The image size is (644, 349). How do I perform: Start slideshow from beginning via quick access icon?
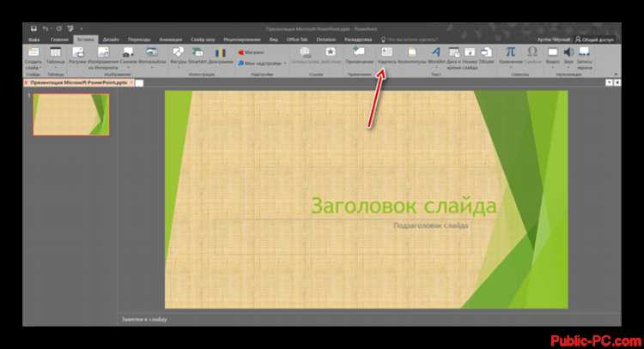coord(70,28)
